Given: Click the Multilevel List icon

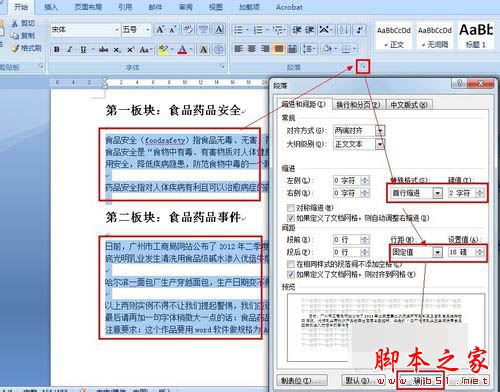Looking at the screenshot, I should (x=278, y=30).
